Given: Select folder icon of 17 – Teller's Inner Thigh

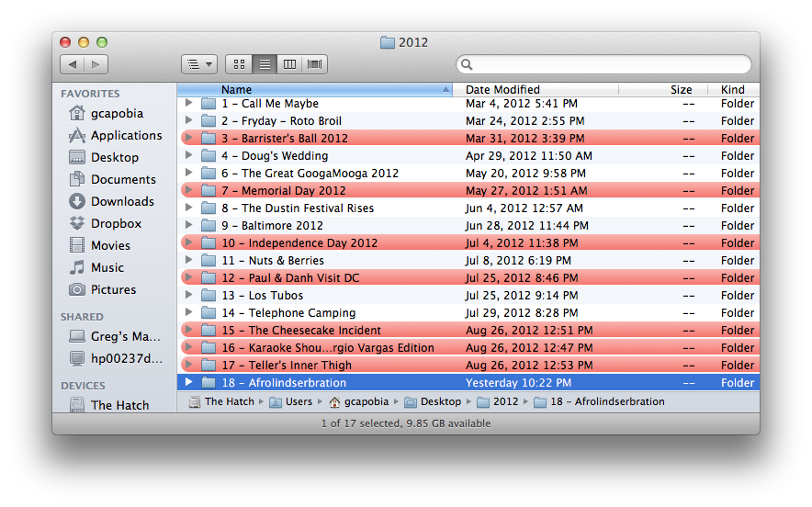Looking at the screenshot, I should pos(209,366).
